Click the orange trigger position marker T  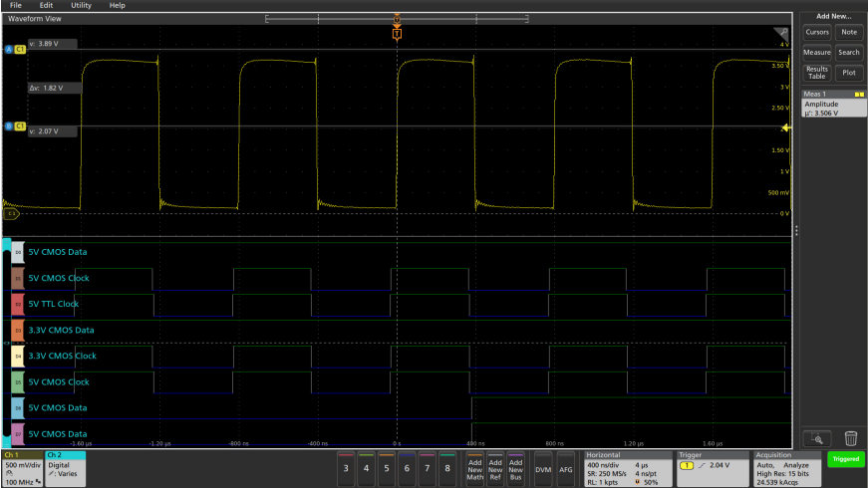click(x=397, y=34)
